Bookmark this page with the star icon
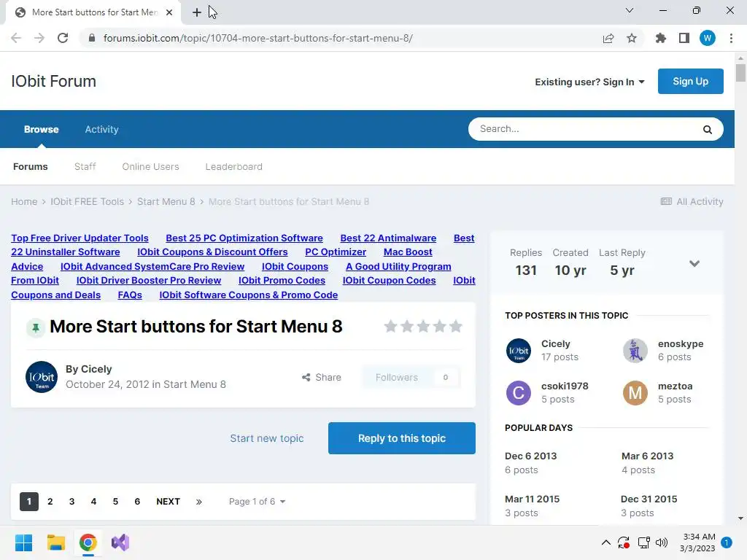 [632, 38]
